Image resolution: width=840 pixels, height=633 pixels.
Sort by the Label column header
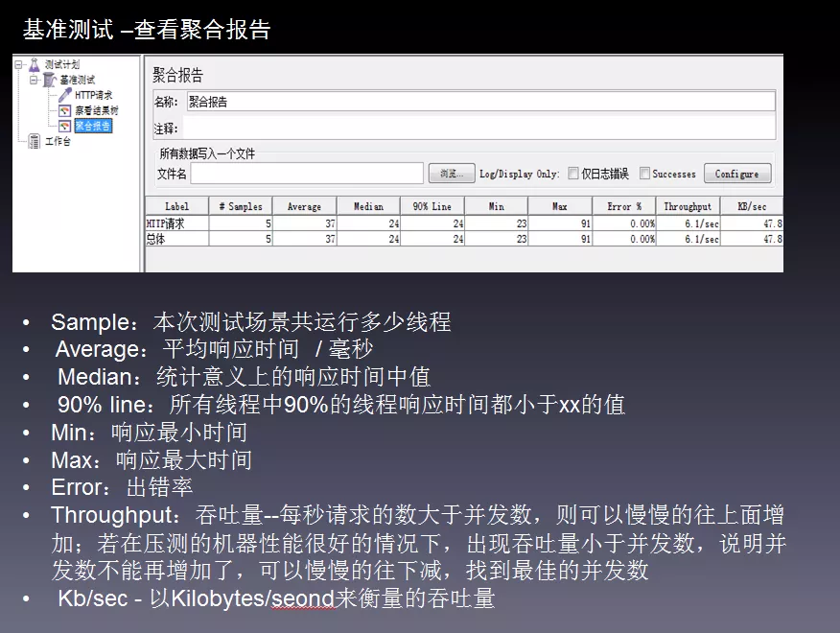pyautogui.click(x=176, y=206)
